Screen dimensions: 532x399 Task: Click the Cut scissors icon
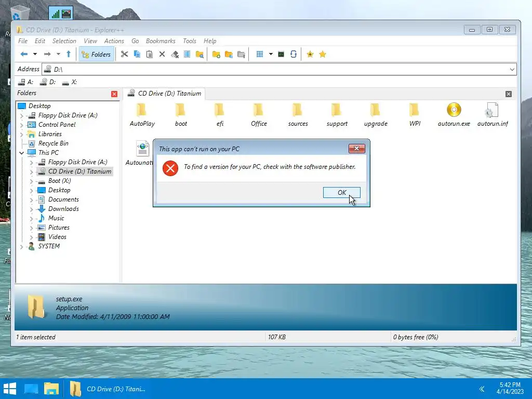point(124,54)
